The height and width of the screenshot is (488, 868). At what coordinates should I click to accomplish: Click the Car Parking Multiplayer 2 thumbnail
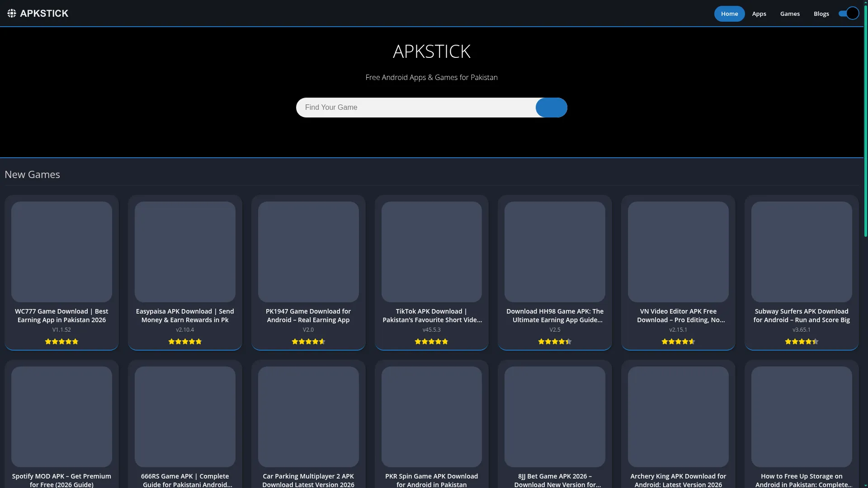click(x=308, y=417)
